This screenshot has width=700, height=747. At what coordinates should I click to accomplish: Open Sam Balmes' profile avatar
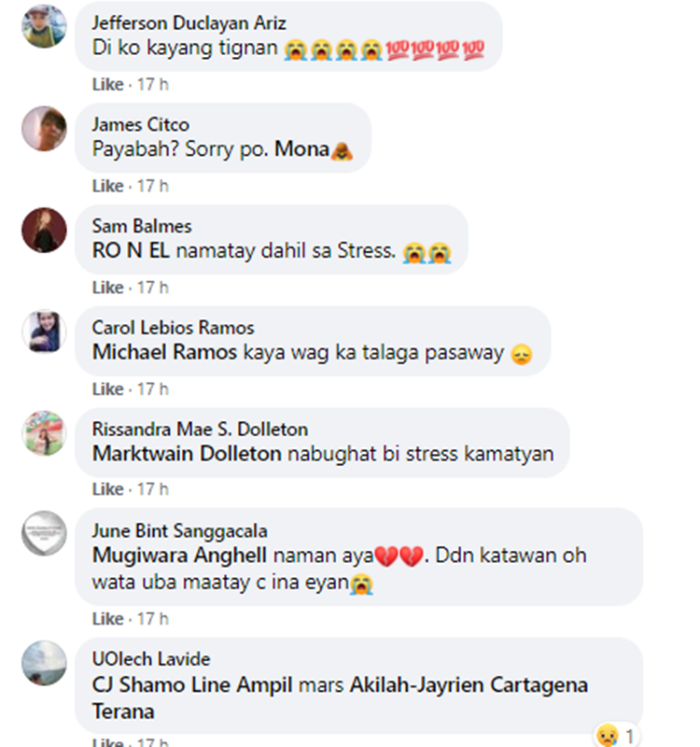click(x=44, y=230)
